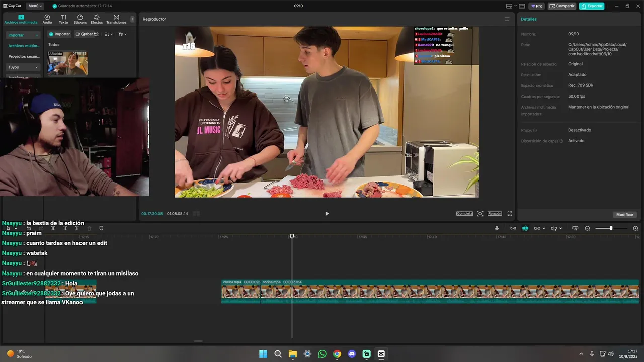Expand the Tuyos section in sidebar
The height and width of the screenshot is (362, 644).
point(23,67)
